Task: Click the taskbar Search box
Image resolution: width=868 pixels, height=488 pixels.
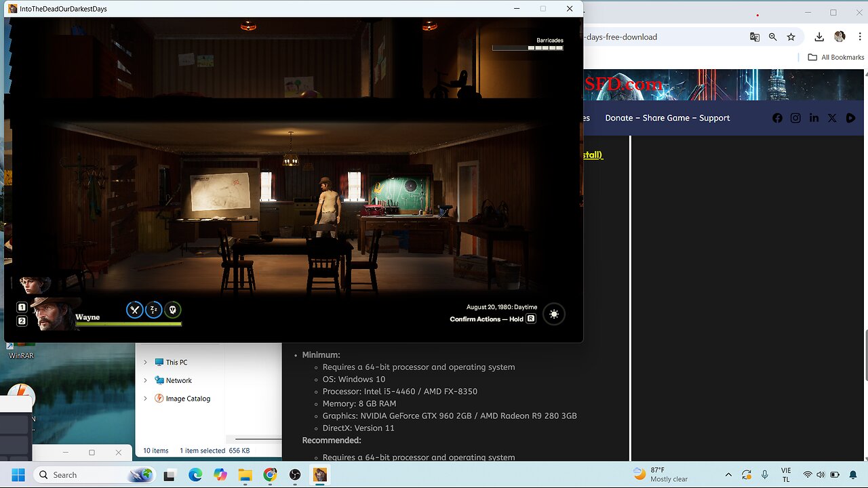Action: 94,475
